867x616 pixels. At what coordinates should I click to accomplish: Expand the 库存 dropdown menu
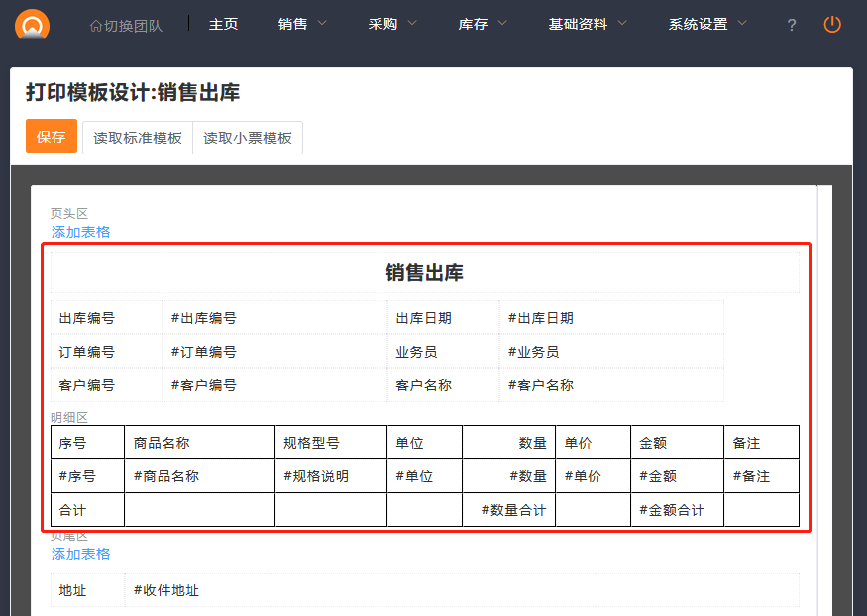pos(483,24)
